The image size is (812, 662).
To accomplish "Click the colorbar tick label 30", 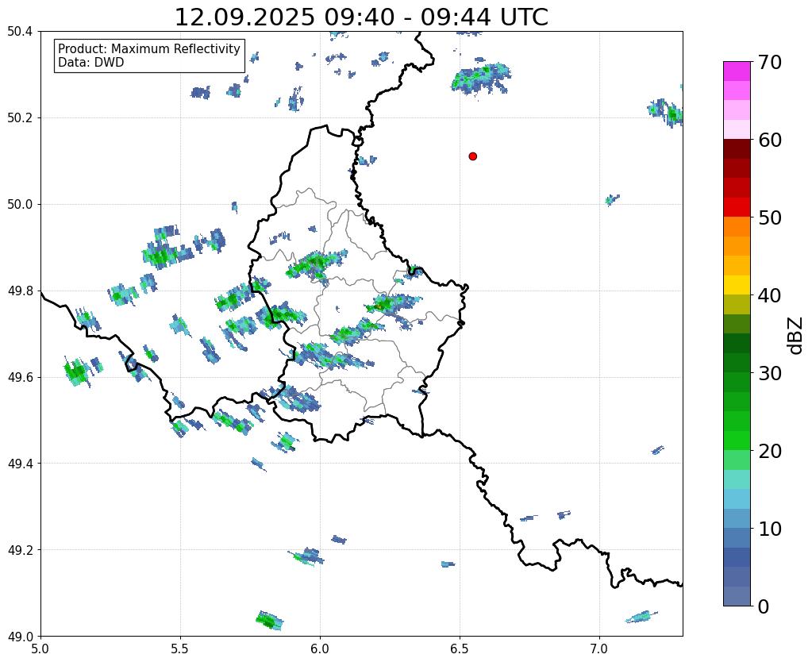I will click(769, 373).
